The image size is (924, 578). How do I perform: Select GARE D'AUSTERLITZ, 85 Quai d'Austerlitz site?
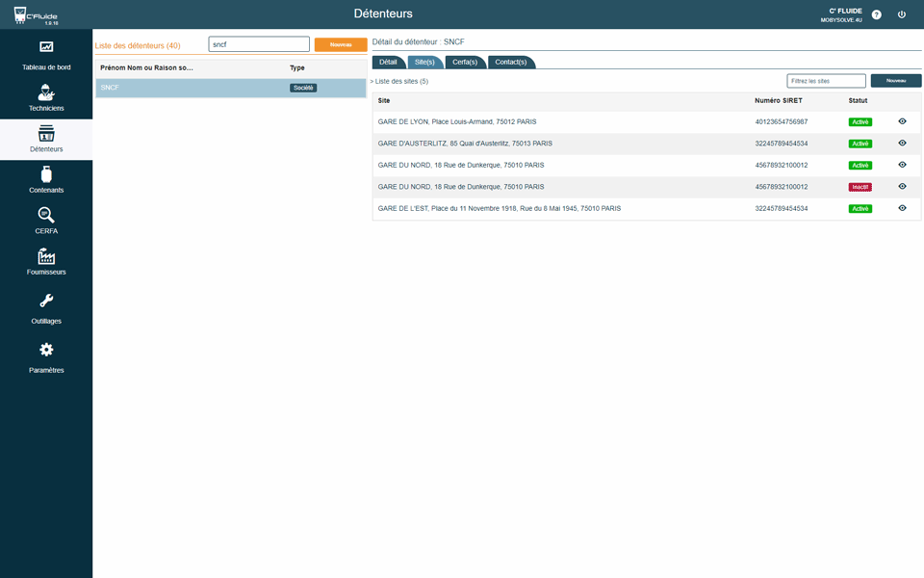[465, 144]
